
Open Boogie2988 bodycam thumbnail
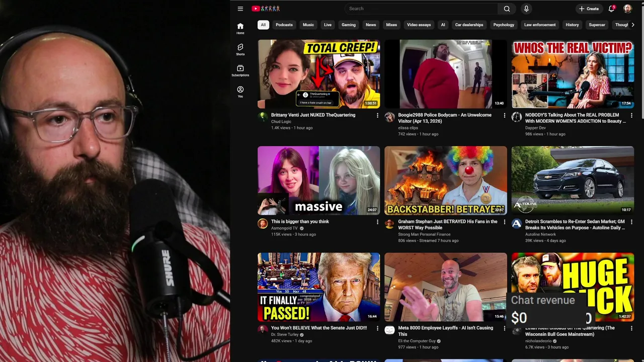point(446,74)
